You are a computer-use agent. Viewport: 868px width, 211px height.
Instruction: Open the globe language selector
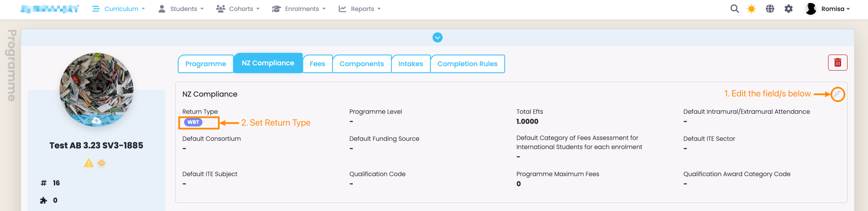click(770, 9)
